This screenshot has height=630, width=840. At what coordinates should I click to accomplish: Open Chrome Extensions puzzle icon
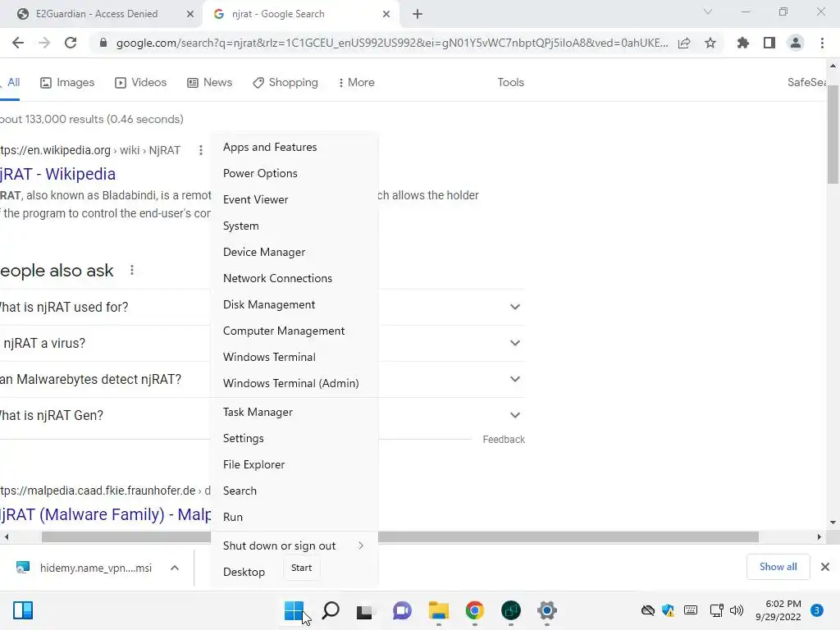pos(743,43)
